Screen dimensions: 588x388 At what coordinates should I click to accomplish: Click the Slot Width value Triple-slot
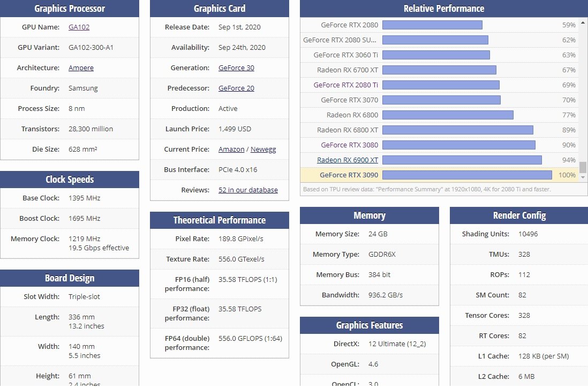coord(84,296)
